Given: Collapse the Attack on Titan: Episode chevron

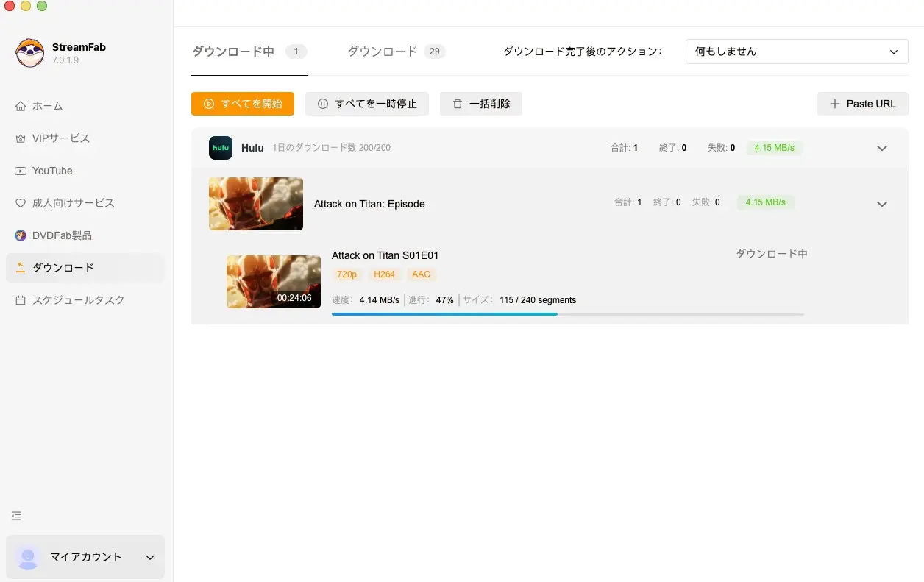Looking at the screenshot, I should click(882, 204).
